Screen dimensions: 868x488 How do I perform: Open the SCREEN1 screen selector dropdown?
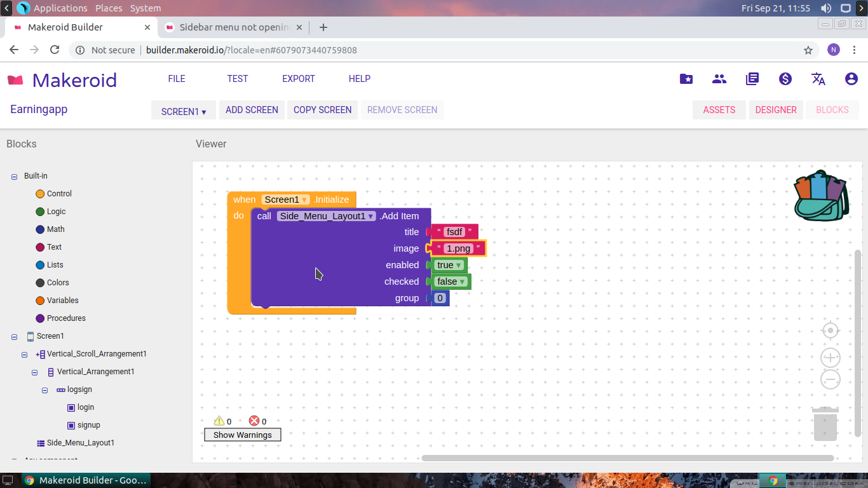(x=183, y=111)
